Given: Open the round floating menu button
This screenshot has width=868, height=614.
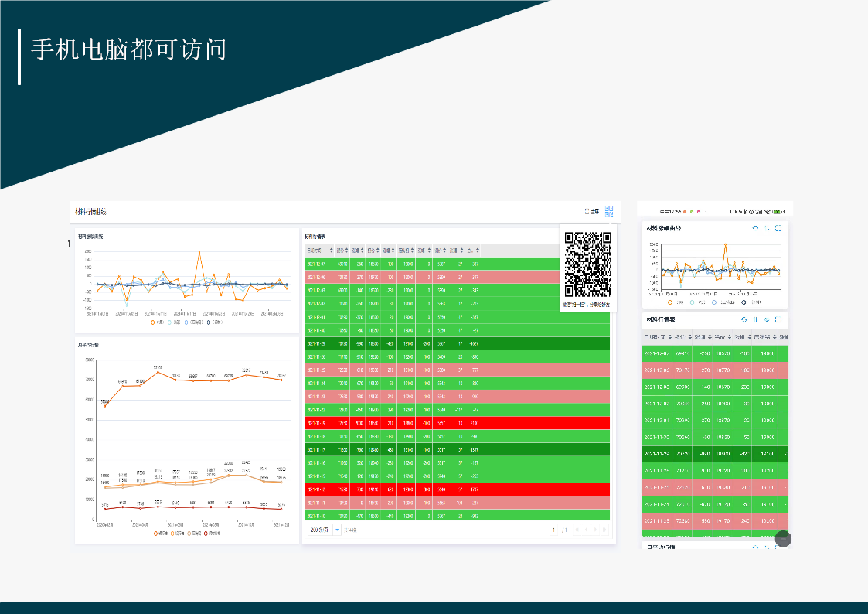Looking at the screenshot, I should click(783, 539).
